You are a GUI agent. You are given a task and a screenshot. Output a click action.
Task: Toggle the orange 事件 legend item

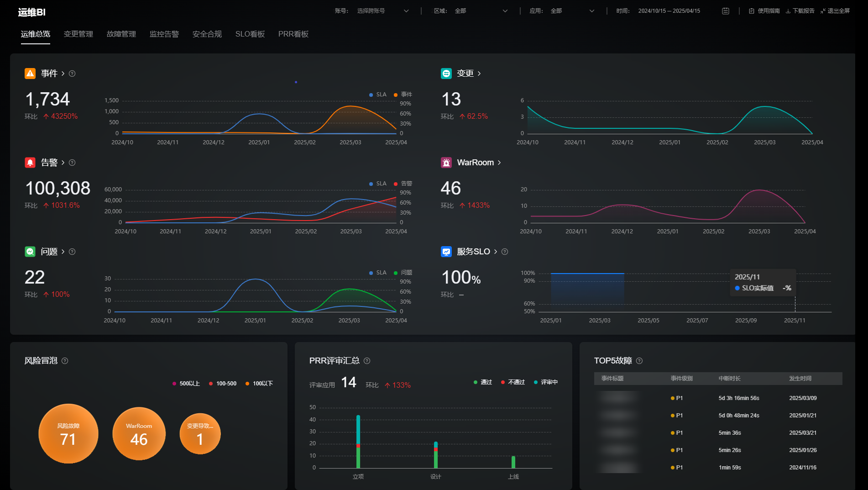pyautogui.click(x=403, y=95)
